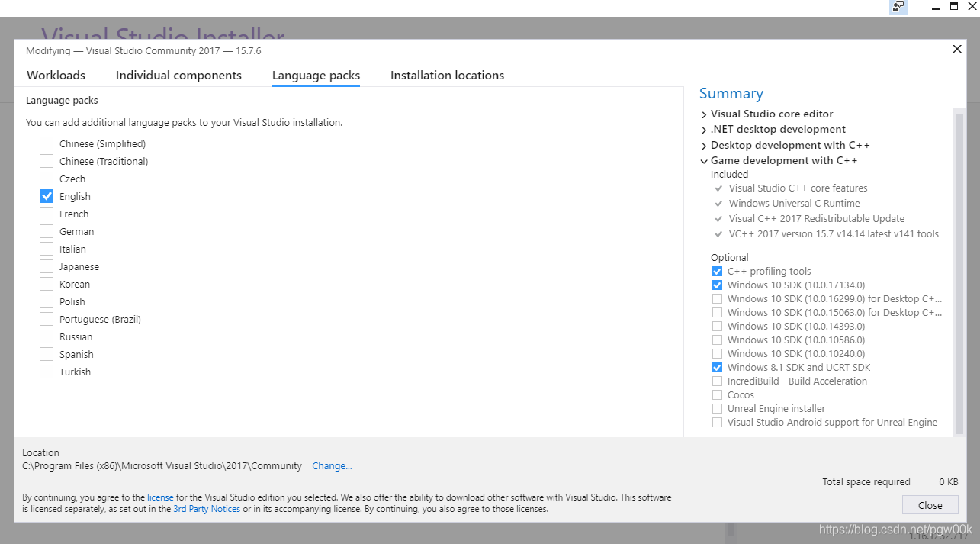This screenshot has width=980, height=544.
Task: Enable Unreal Engine installer option
Action: (x=717, y=408)
